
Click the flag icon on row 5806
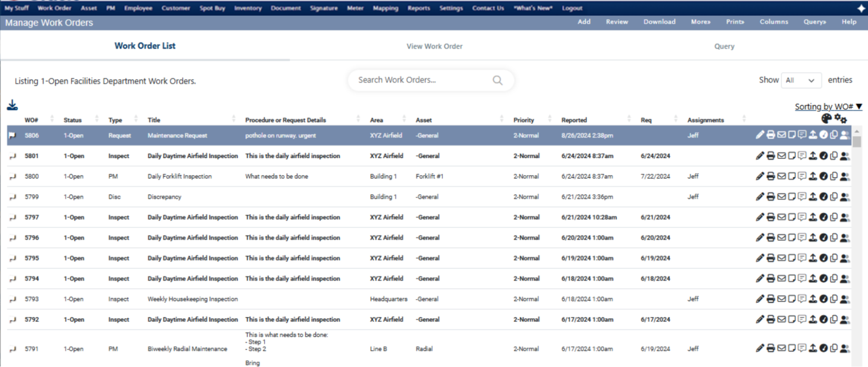(12, 135)
